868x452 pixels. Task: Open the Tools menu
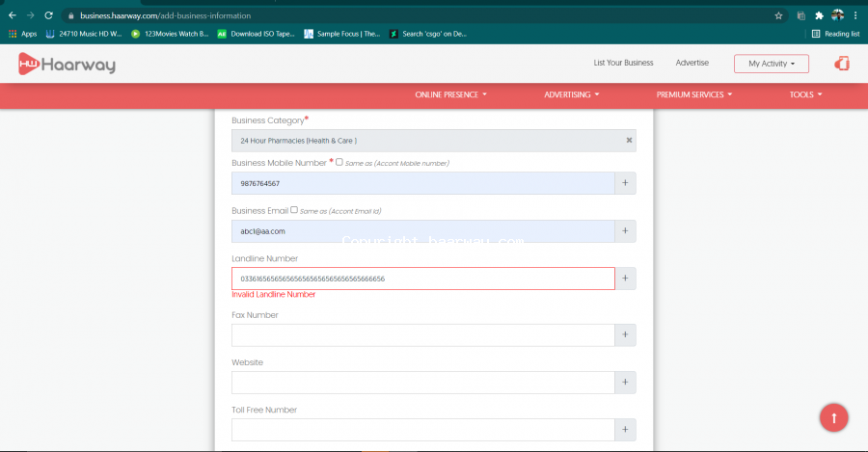point(805,94)
